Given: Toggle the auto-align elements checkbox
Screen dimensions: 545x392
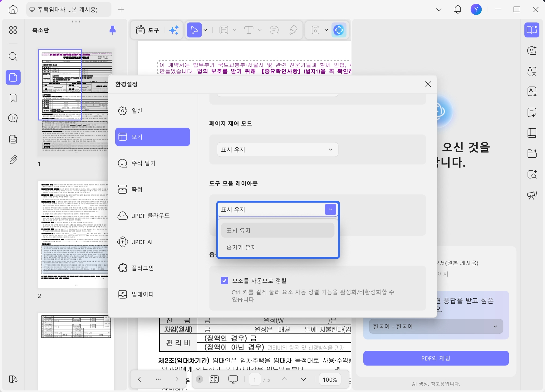Looking at the screenshot, I should 224,281.
